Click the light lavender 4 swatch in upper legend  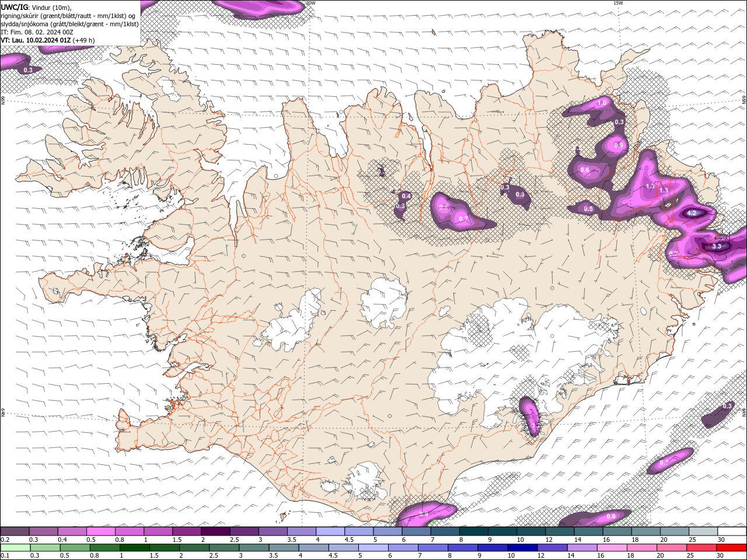[330, 531]
